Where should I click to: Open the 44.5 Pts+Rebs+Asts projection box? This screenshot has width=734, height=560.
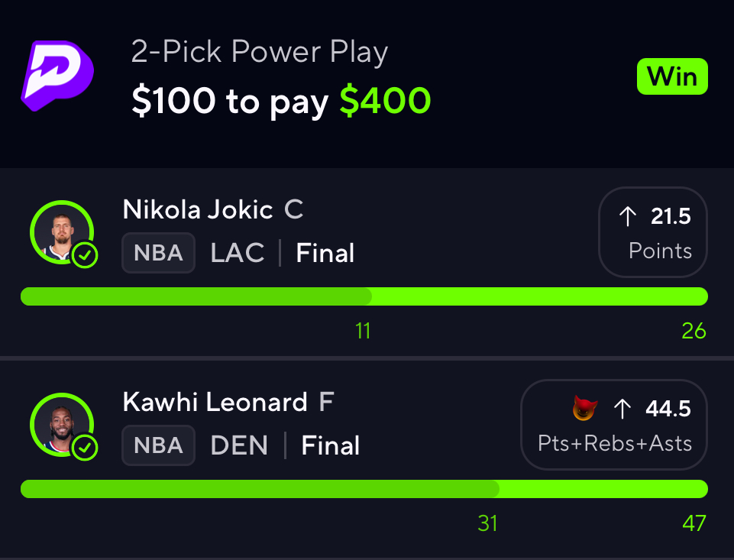click(x=614, y=425)
